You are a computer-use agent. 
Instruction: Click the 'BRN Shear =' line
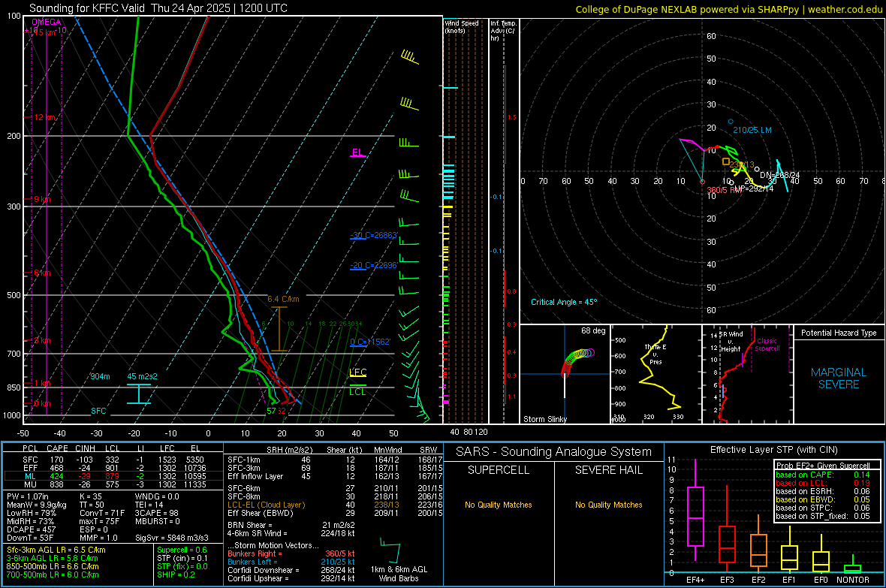291,525
